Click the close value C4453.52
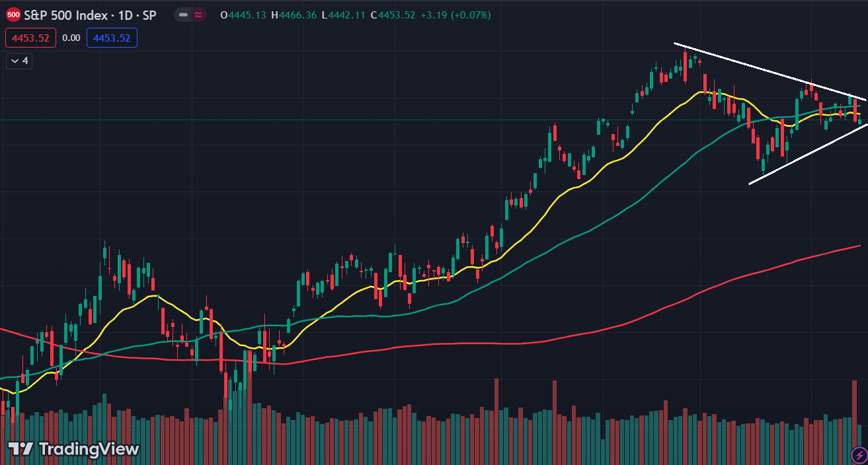This screenshot has height=465, width=868. point(393,15)
